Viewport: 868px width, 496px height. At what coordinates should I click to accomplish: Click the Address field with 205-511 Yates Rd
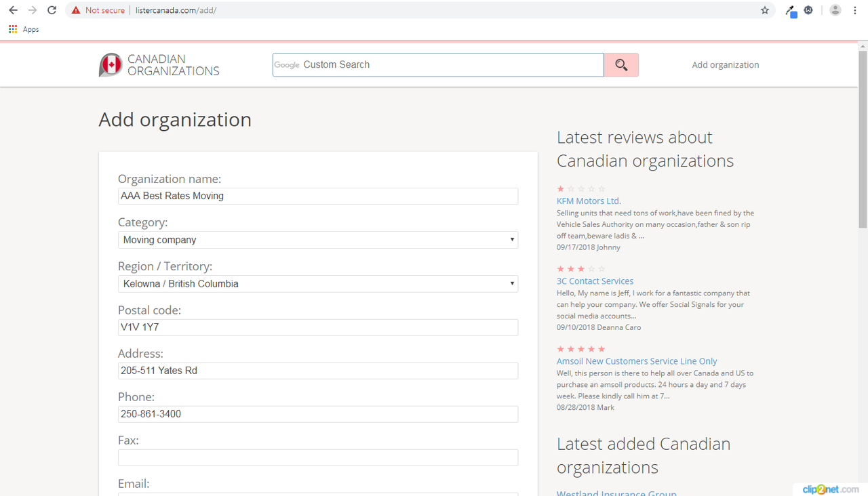point(318,371)
